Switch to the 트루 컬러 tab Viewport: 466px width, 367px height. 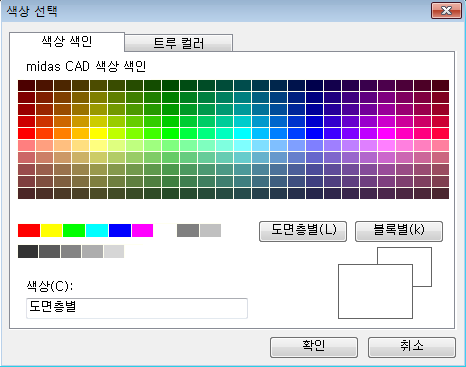pyautogui.click(x=179, y=43)
